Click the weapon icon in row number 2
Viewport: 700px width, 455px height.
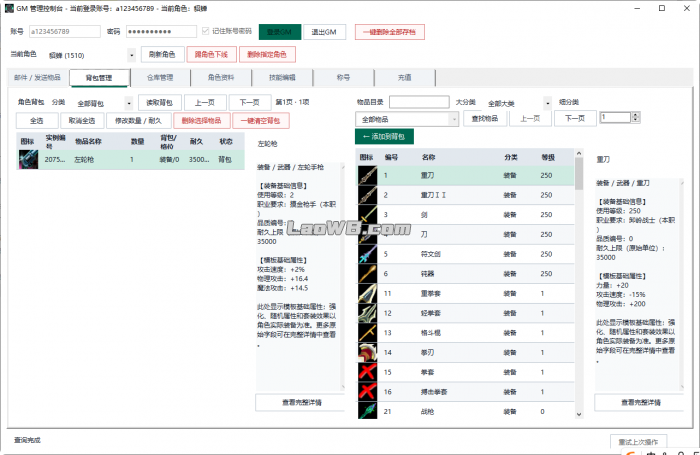click(367, 195)
